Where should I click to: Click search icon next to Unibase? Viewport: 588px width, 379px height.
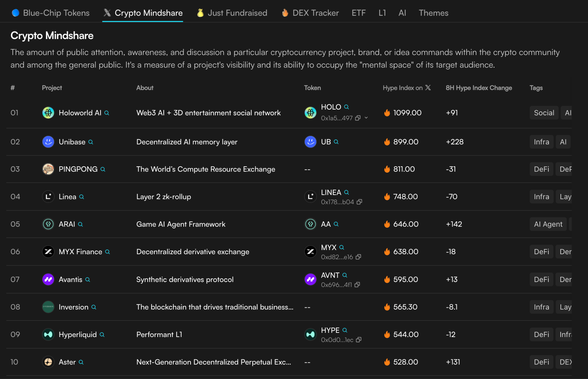click(91, 142)
